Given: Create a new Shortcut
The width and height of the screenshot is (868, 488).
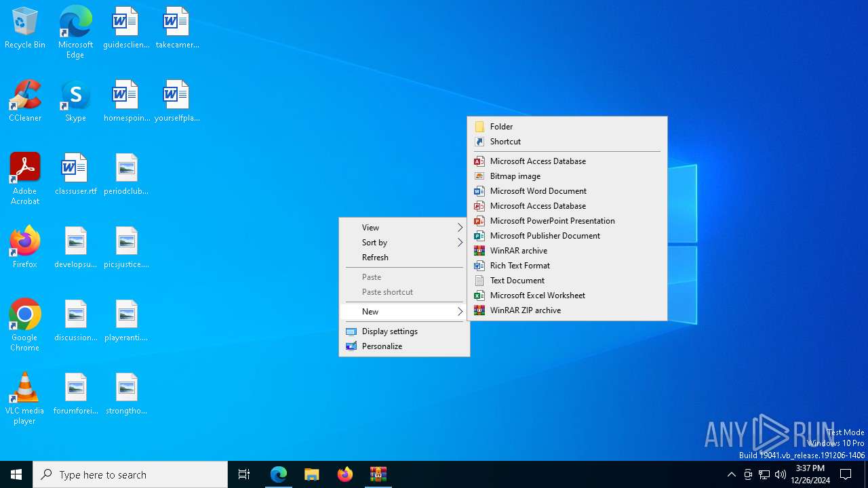Looking at the screenshot, I should pyautogui.click(x=567, y=142).
